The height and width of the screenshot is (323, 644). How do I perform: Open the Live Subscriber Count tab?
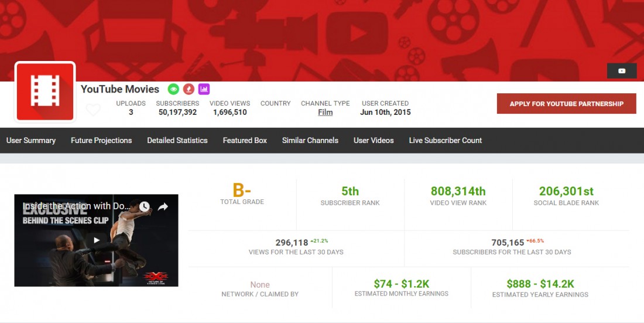tap(446, 141)
